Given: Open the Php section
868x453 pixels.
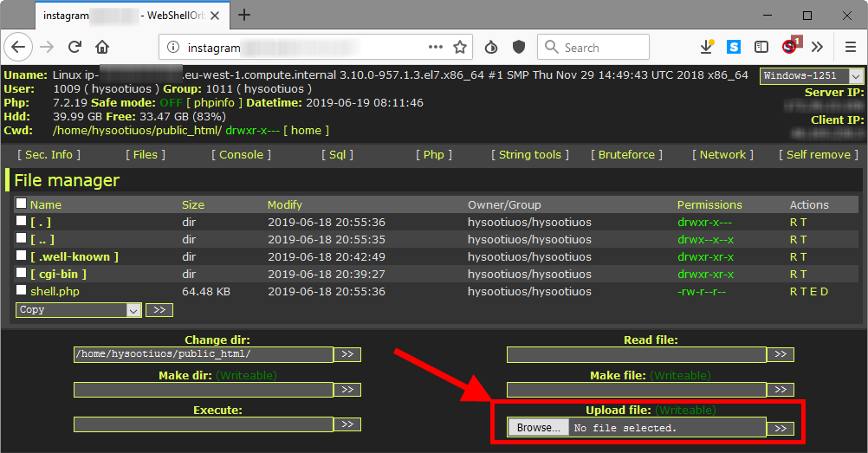Looking at the screenshot, I should [x=433, y=154].
